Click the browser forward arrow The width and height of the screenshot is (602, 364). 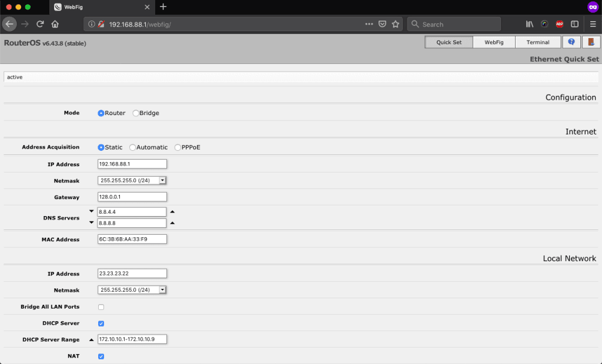pos(25,24)
